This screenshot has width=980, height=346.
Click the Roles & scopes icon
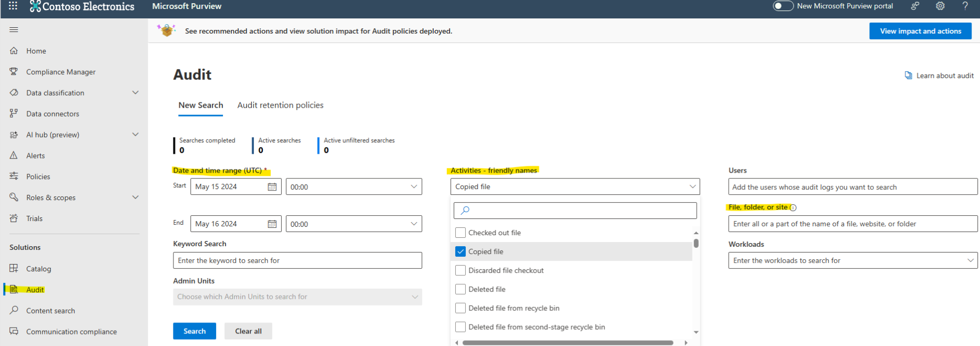tap(14, 197)
